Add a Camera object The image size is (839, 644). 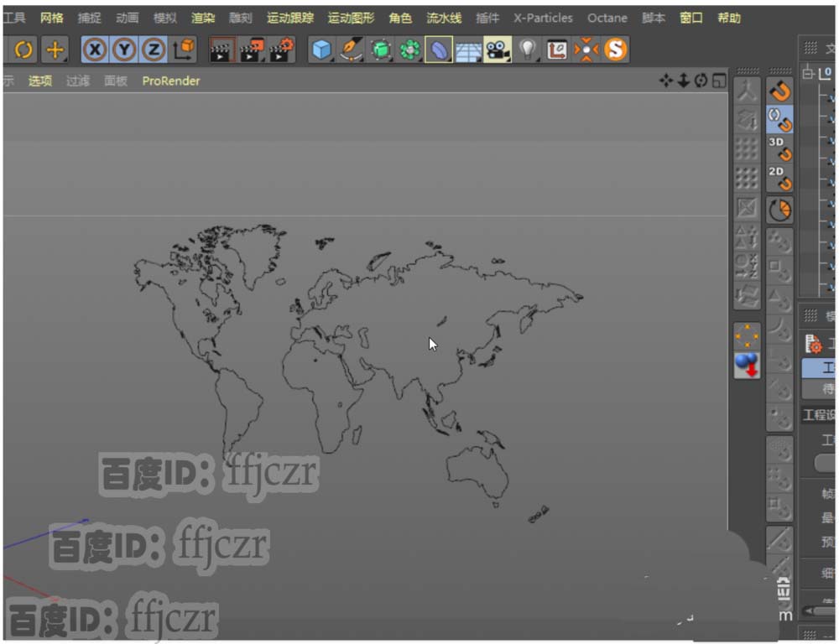click(x=498, y=49)
